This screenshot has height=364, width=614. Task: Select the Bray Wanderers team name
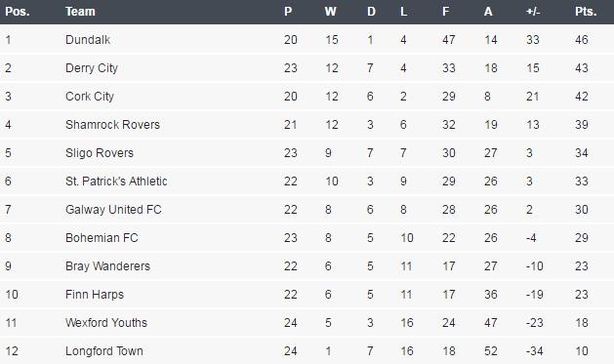click(108, 266)
